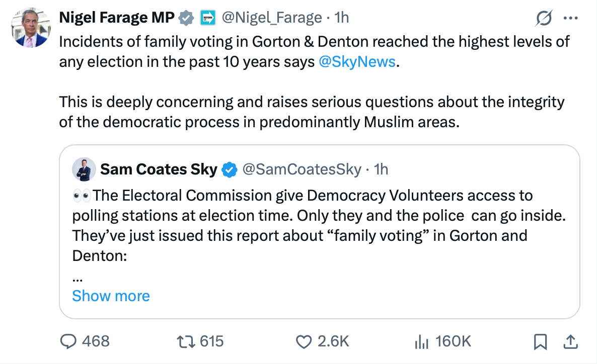Bookmark this post
Image resolution: width=597 pixels, height=364 pixels.
[x=540, y=342]
